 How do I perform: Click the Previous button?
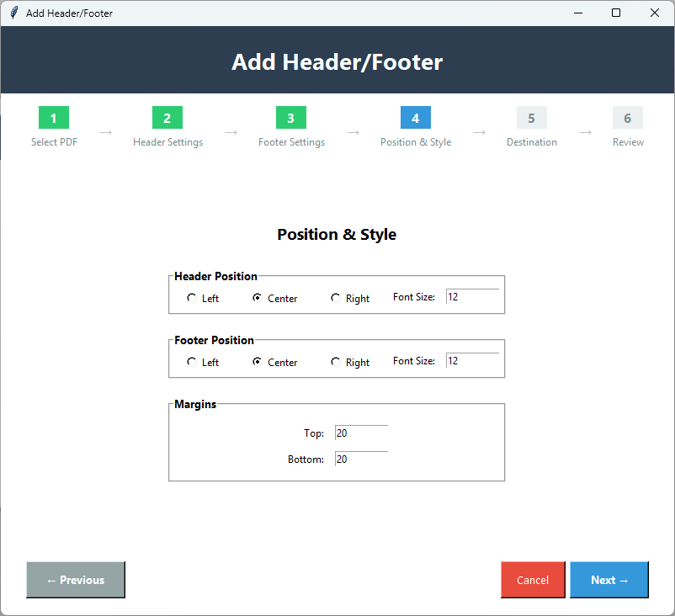[75, 580]
